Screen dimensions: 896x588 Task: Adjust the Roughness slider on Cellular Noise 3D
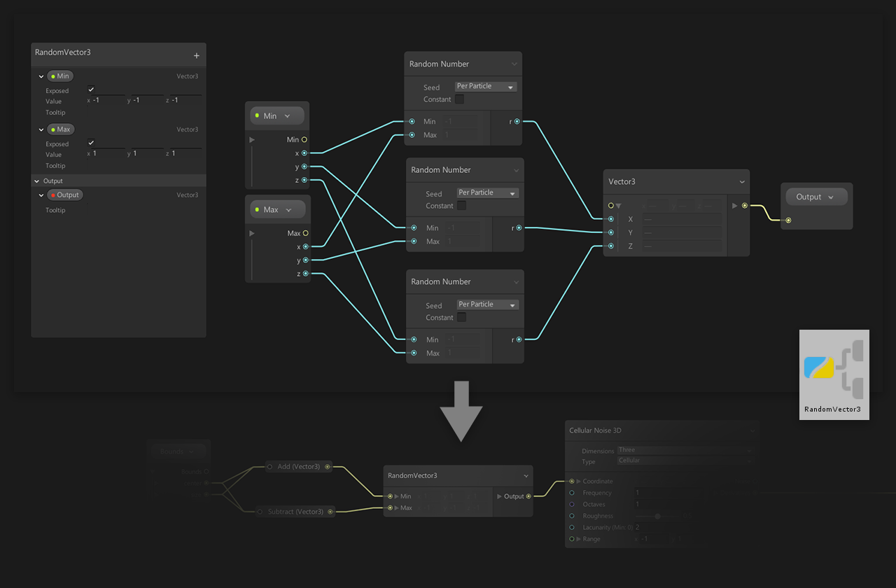click(657, 516)
